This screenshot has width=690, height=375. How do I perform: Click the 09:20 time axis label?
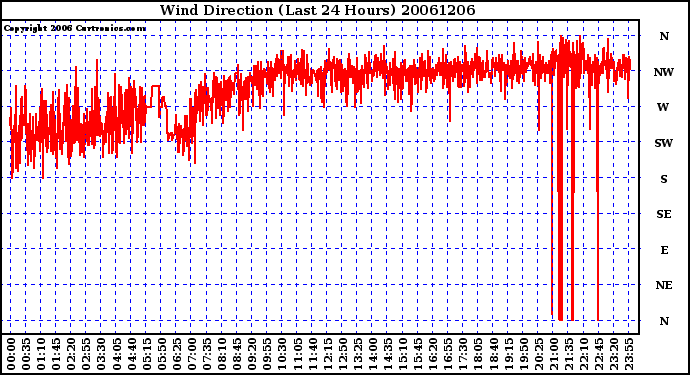[252, 354]
